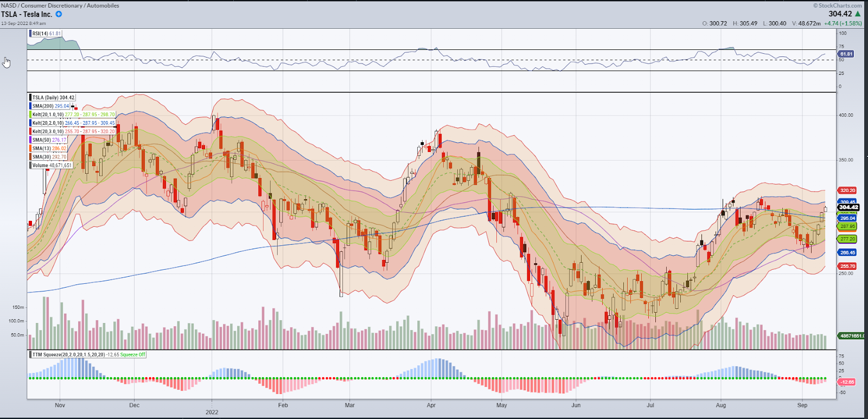Click the 250.00 price axis label

coord(846,274)
